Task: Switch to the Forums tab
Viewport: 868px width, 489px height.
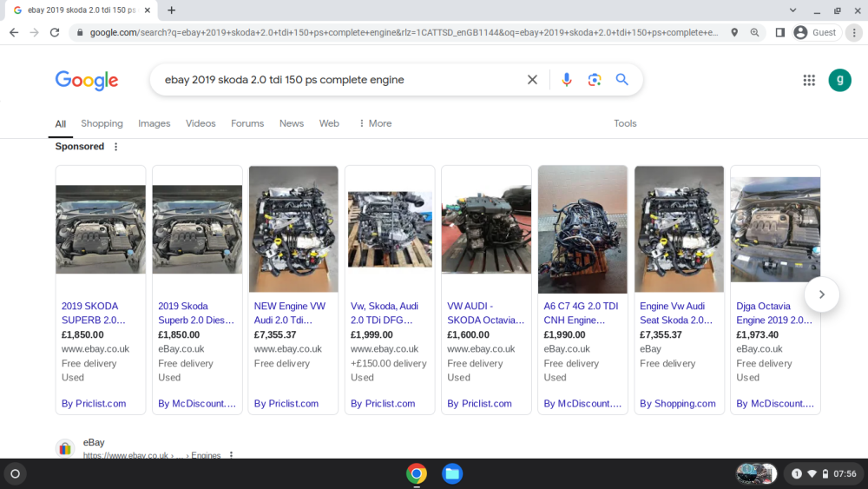Action: [x=247, y=123]
